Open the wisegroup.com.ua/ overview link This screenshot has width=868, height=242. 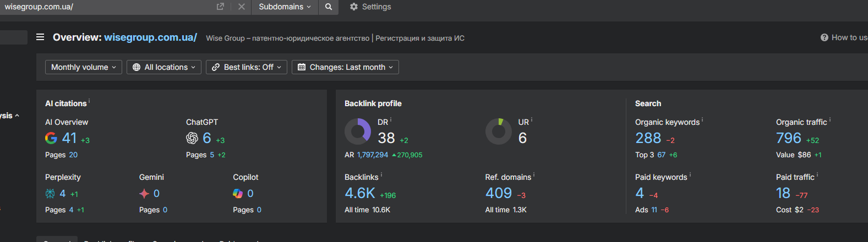click(x=150, y=37)
